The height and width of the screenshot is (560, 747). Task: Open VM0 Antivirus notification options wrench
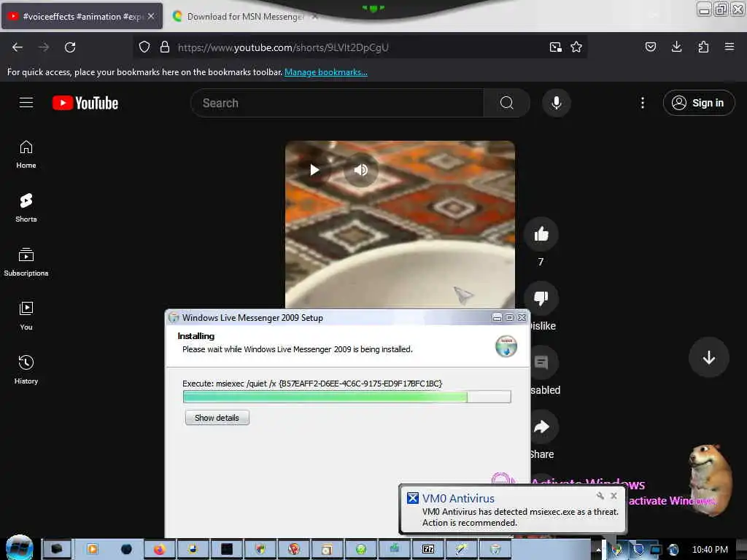(600, 496)
